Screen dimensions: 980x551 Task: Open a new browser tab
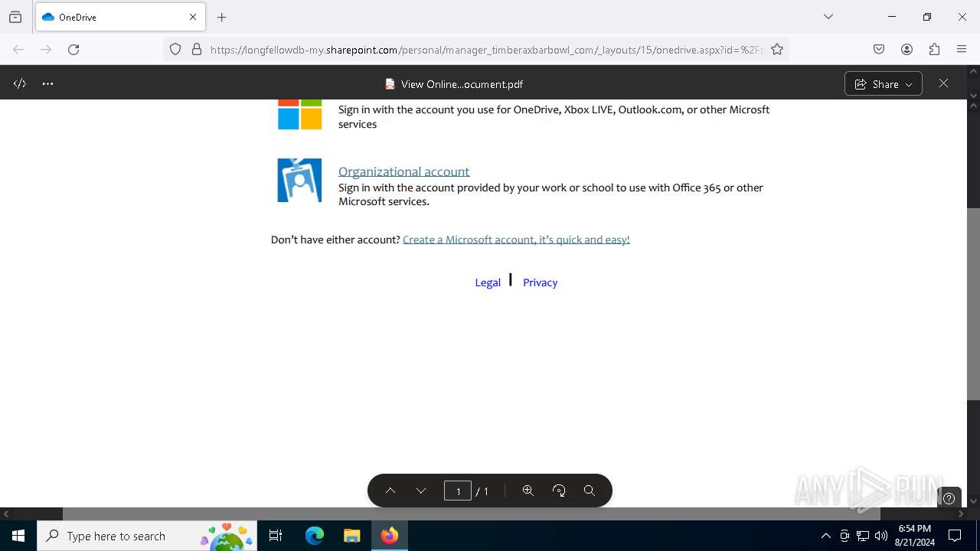pyautogui.click(x=222, y=17)
